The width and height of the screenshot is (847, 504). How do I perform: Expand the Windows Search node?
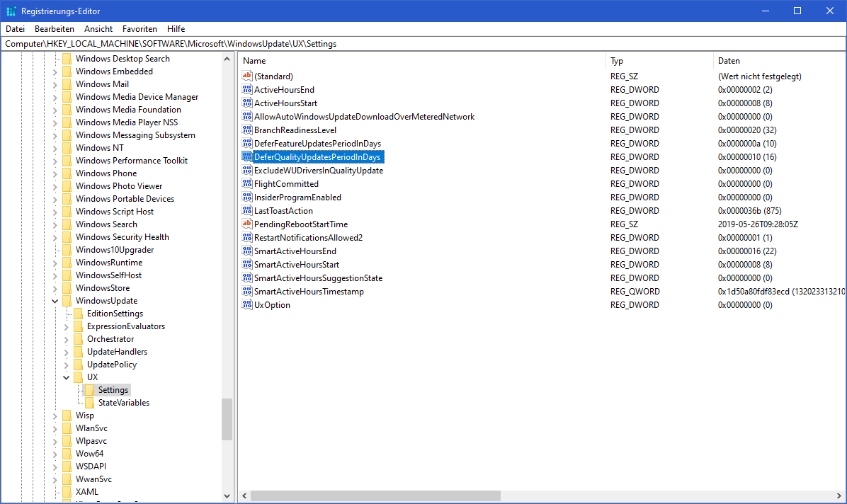55,224
